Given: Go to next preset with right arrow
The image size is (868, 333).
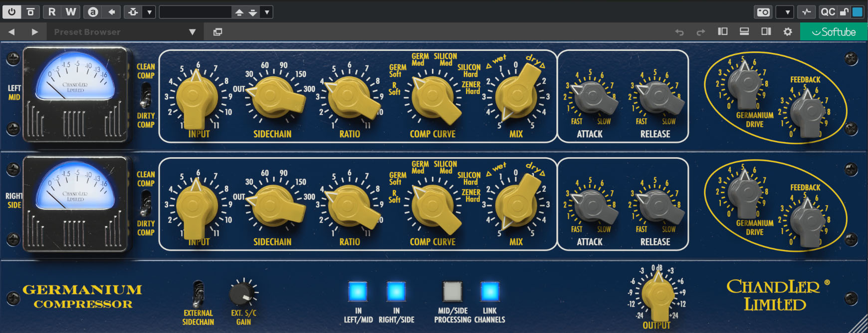Looking at the screenshot, I should pyautogui.click(x=34, y=32).
